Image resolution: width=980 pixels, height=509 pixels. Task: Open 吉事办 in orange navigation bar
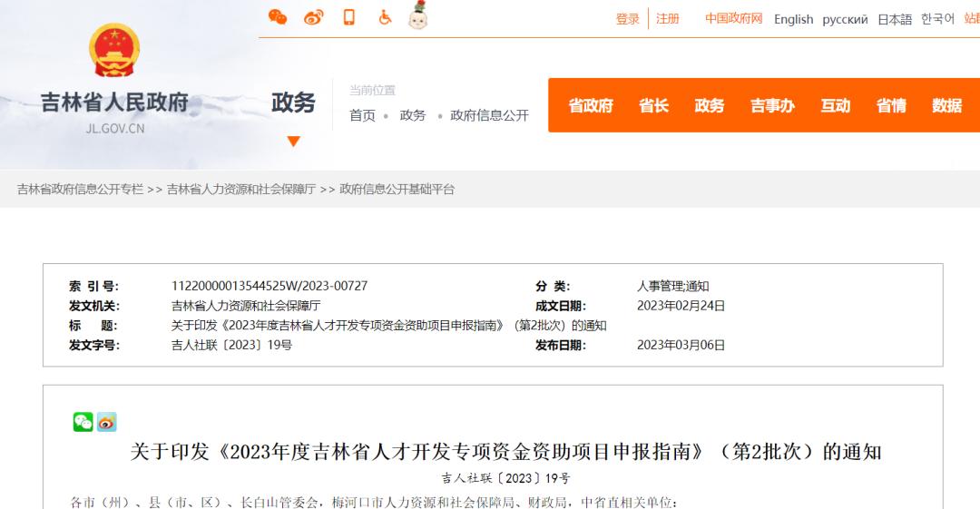point(772,105)
